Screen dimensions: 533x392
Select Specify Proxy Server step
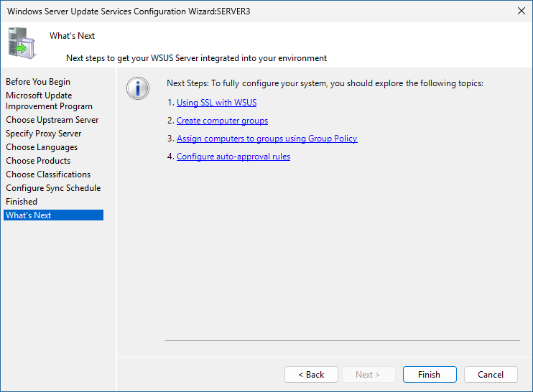(x=44, y=134)
